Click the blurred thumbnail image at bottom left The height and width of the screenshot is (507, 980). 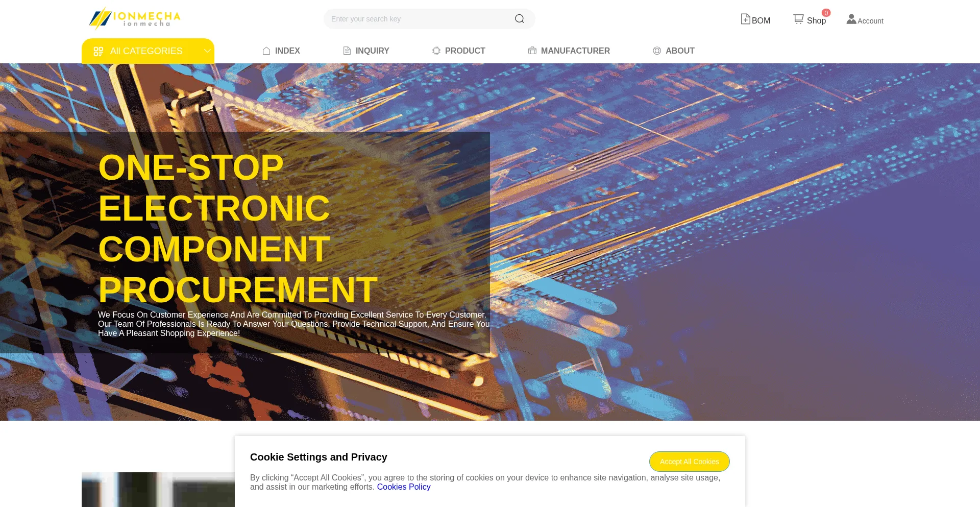coord(158,489)
